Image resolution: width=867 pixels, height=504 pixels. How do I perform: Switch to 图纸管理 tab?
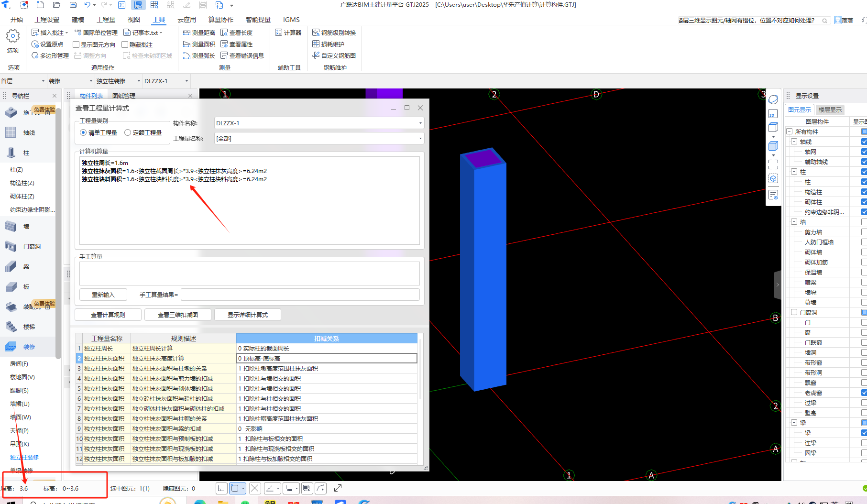coord(124,96)
